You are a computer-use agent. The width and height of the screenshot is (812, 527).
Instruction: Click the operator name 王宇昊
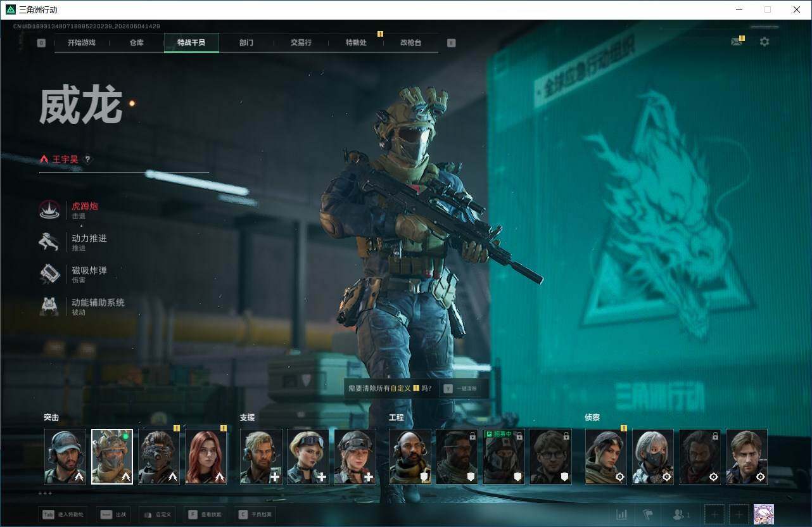(65, 160)
